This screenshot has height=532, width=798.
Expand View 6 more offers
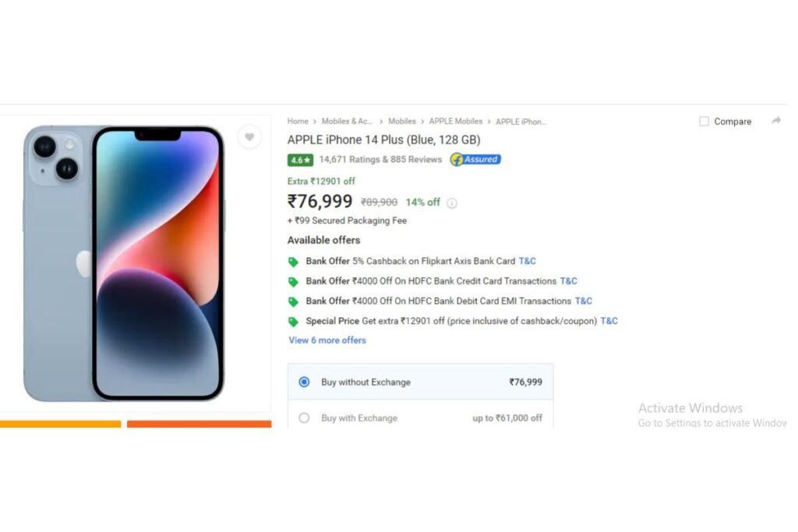point(327,340)
